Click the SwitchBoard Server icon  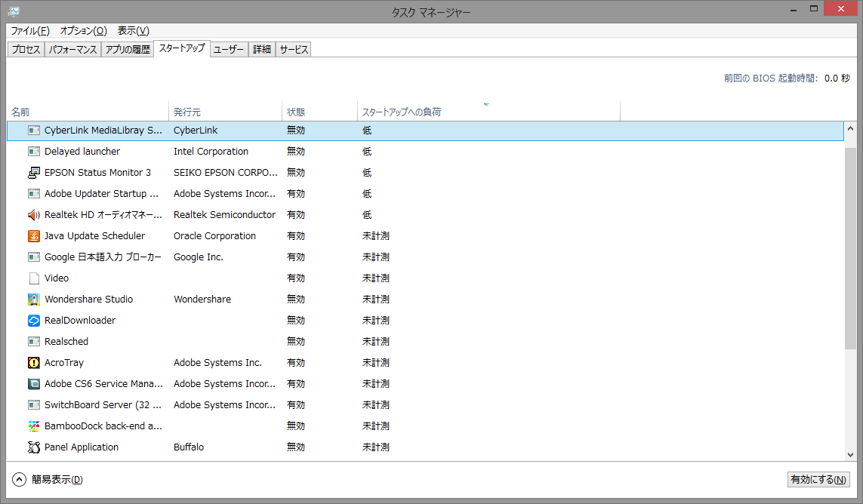33,405
